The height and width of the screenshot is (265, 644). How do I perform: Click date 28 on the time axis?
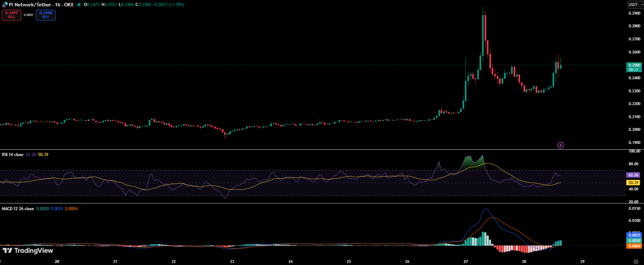pos(524,262)
